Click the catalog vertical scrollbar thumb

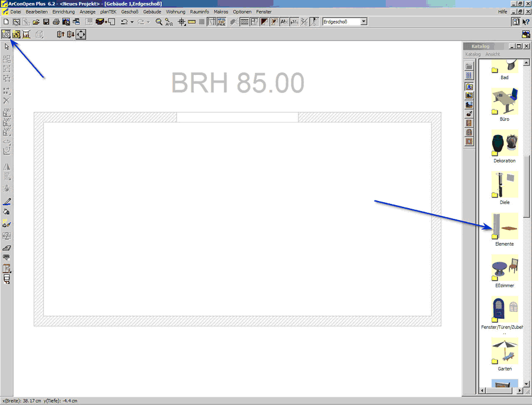527,137
